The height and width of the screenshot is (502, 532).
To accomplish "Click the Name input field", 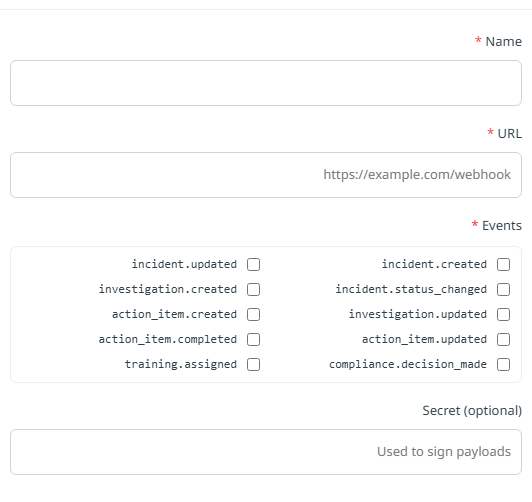I will [x=266, y=83].
